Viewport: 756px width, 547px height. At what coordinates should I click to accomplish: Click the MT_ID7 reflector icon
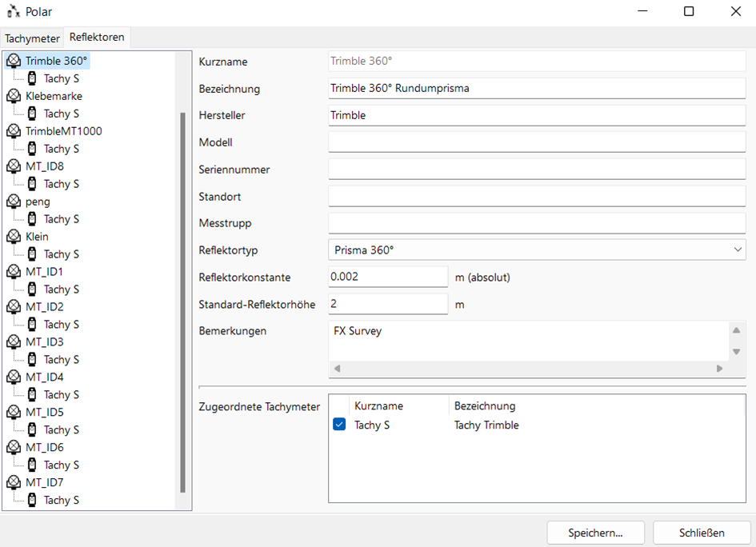pos(14,483)
